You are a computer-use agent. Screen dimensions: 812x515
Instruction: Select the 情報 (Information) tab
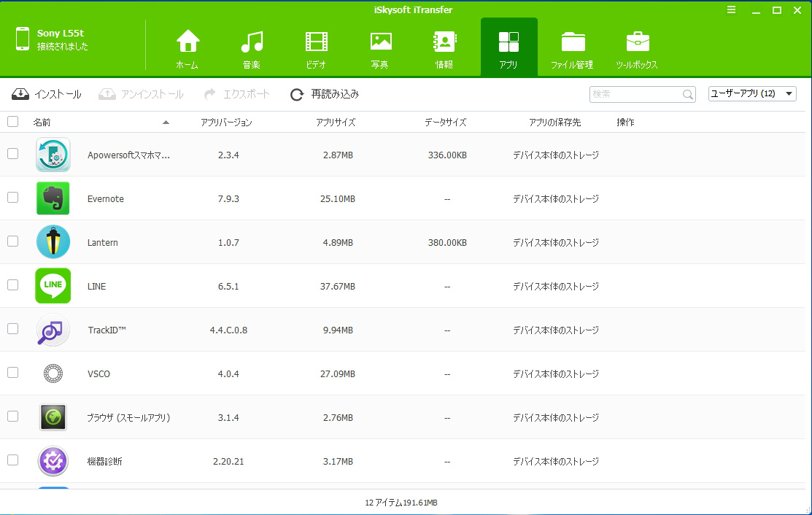pyautogui.click(x=444, y=49)
